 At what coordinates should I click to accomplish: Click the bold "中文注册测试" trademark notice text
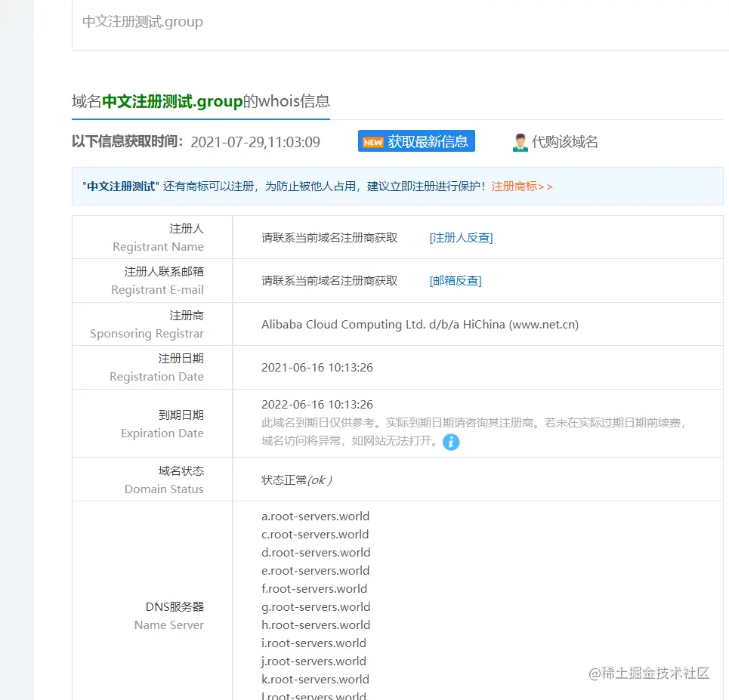(x=121, y=187)
